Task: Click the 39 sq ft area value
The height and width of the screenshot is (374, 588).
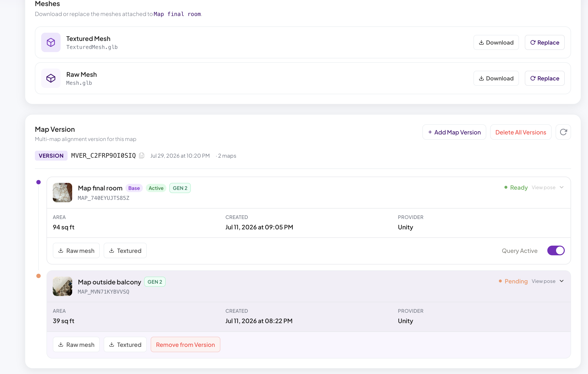Action: click(63, 321)
